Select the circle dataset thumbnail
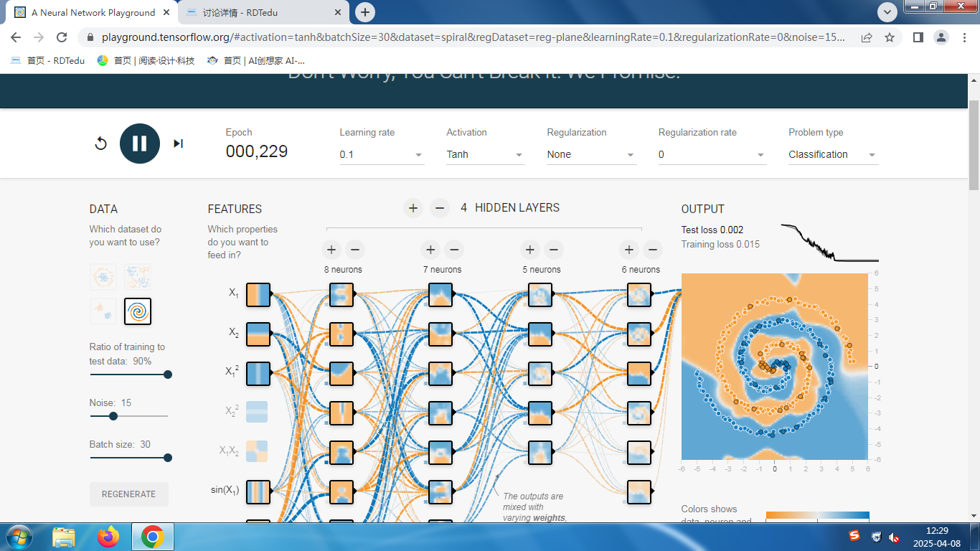Image resolution: width=980 pixels, height=551 pixels. pyautogui.click(x=103, y=276)
